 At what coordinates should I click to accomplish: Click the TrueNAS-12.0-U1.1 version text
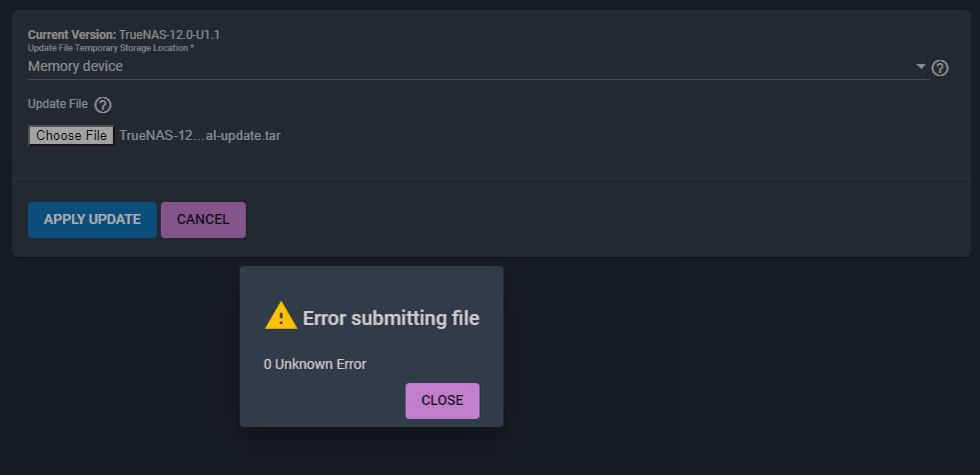[169, 35]
